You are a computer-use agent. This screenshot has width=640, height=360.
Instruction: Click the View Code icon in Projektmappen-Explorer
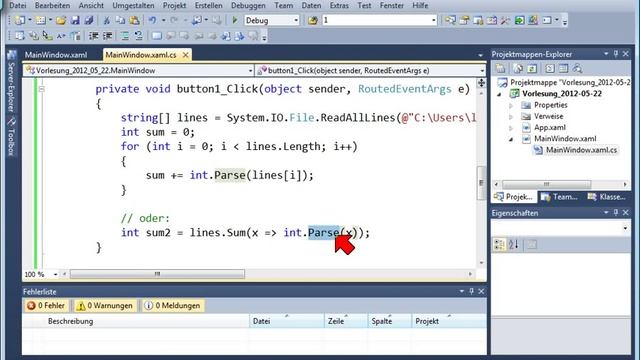click(550, 69)
